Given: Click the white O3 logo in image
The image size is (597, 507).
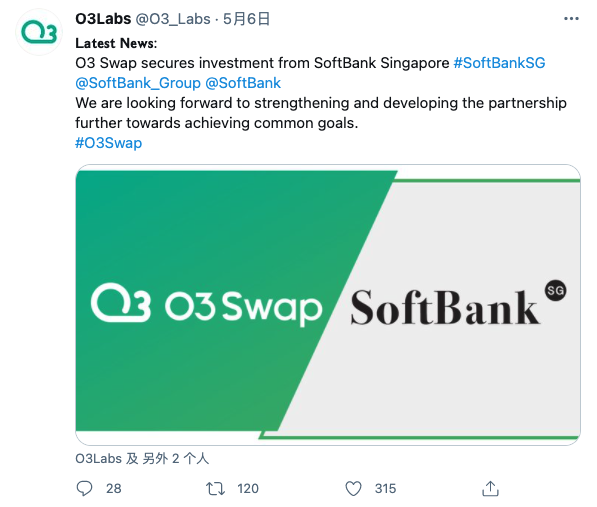Looking at the screenshot, I should [121, 303].
